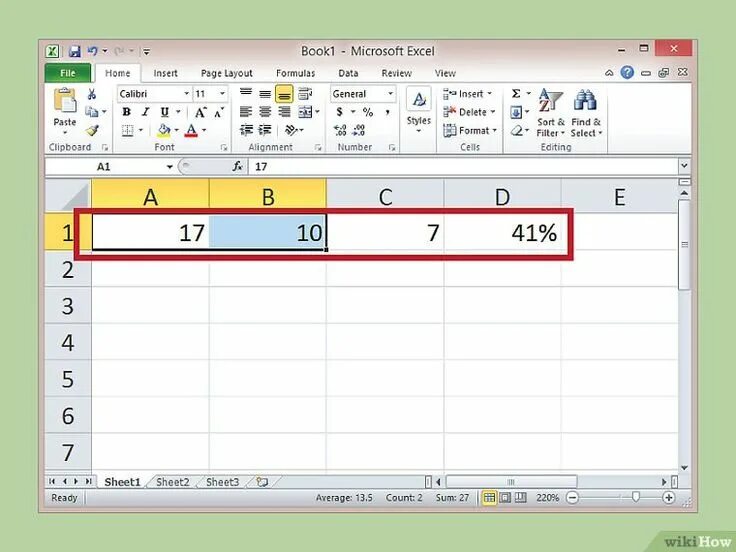
Task: Open the Fill Color dropdown arrow
Action: (176, 130)
